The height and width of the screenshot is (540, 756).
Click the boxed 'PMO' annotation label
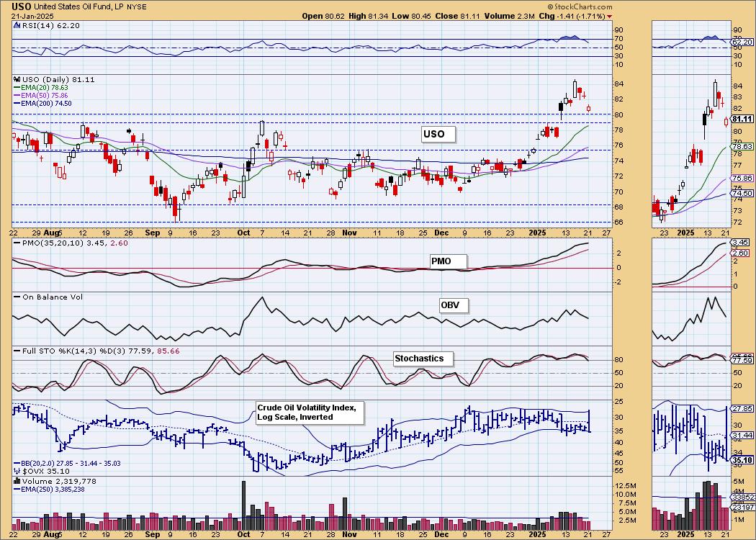tap(449, 261)
